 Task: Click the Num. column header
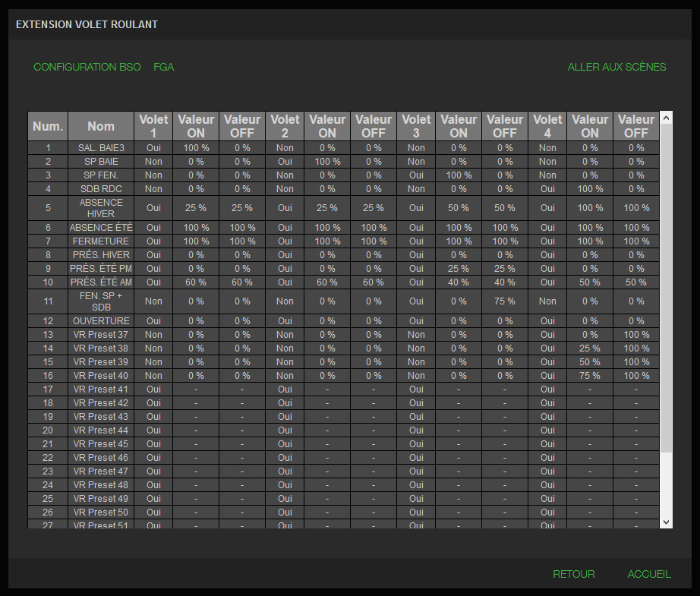pos(48,126)
